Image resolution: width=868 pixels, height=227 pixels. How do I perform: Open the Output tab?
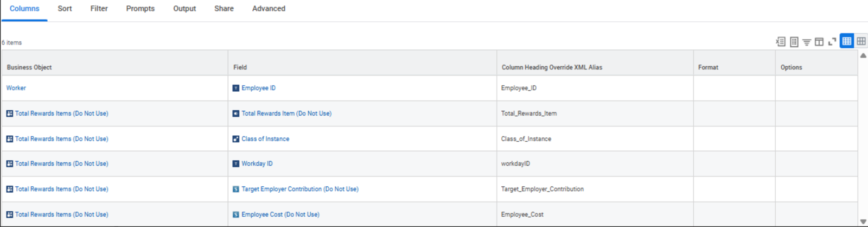(x=184, y=9)
